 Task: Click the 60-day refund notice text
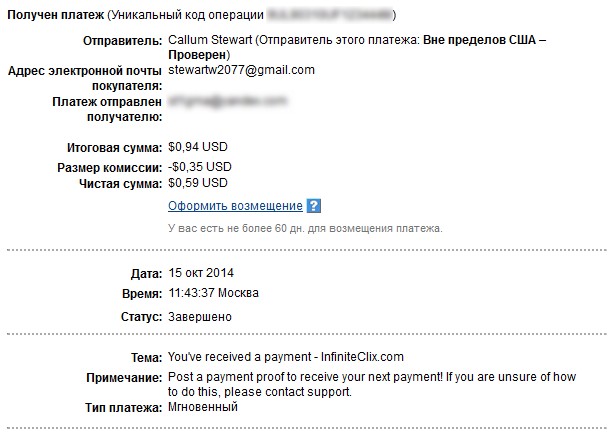click(305, 228)
